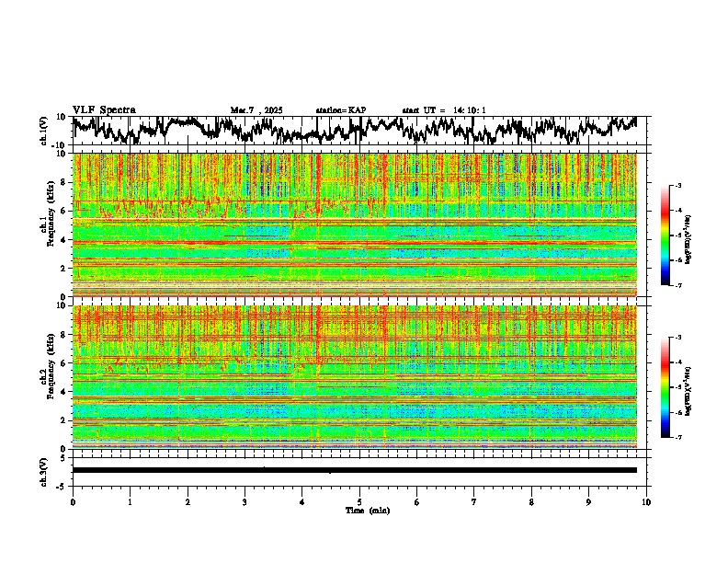The width and height of the screenshot is (728, 563).
Task: Click the "5" tick of ch.3(V) axis
Action: 64,458
